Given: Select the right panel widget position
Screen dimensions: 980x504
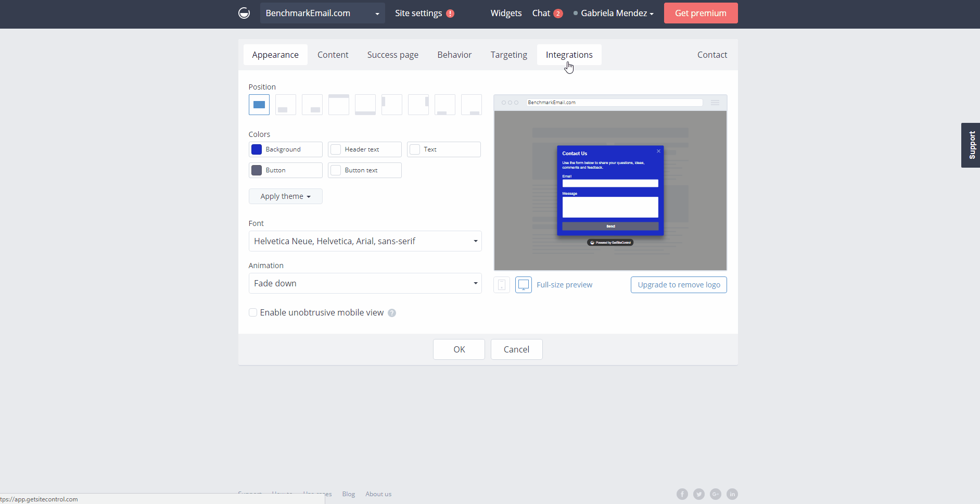Looking at the screenshot, I should coord(418,104).
